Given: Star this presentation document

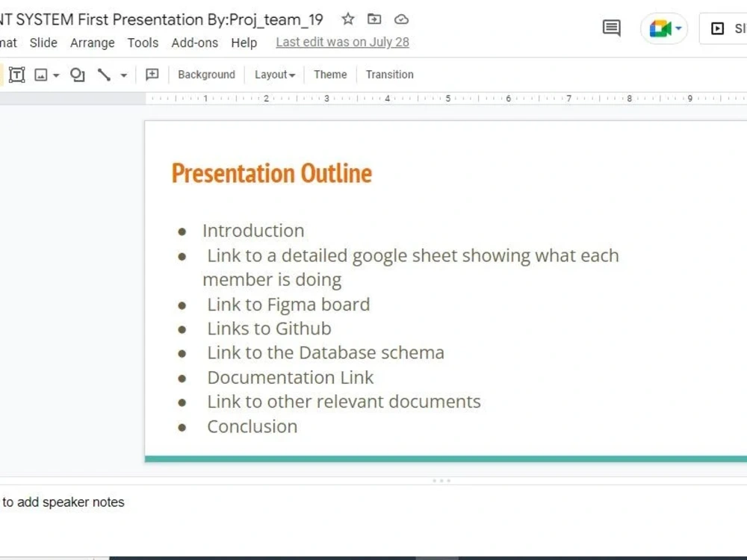Looking at the screenshot, I should pyautogui.click(x=348, y=19).
